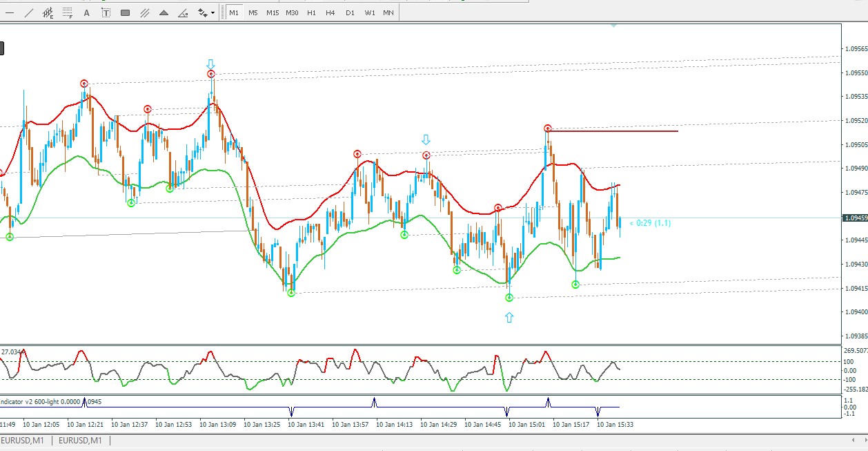Screen dimensions: 868x451
Task: Select the trend-by-angle tool
Action: click(184, 12)
